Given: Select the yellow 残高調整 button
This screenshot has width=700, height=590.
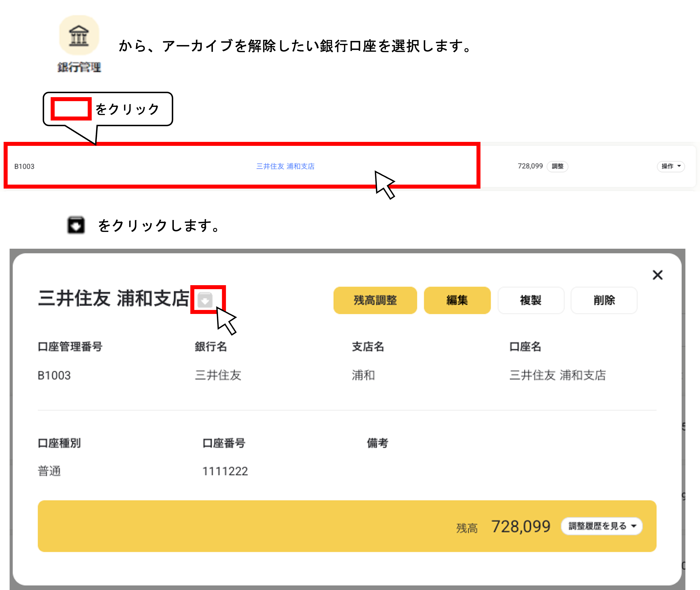Looking at the screenshot, I should [x=375, y=300].
